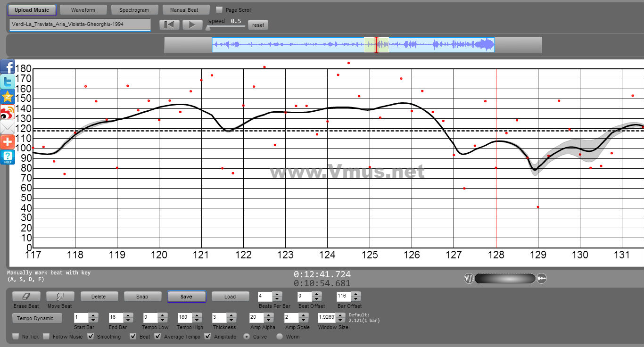Enable the Follow Music checkbox
The image size is (644, 347).
pyautogui.click(x=46, y=337)
